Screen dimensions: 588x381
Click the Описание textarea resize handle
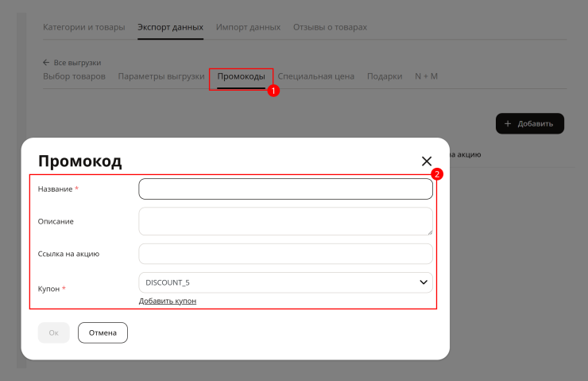(430, 232)
